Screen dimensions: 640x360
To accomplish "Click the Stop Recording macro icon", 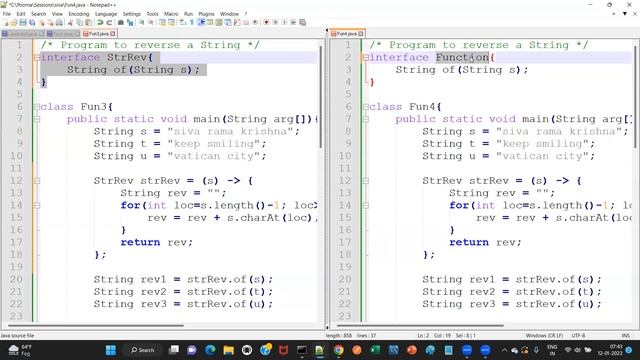I will tap(275, 22).
